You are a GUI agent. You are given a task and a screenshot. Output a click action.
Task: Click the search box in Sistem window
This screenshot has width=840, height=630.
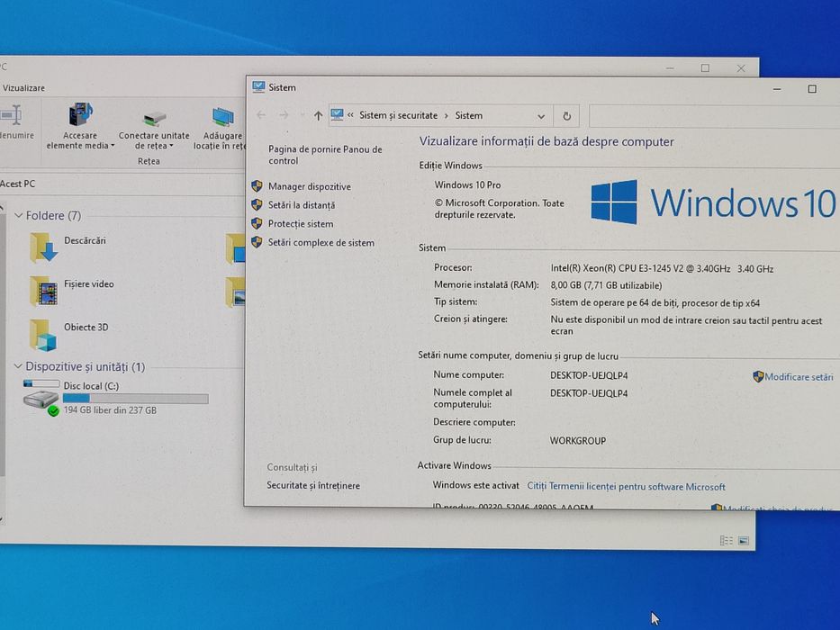click(x=714, y=116)
